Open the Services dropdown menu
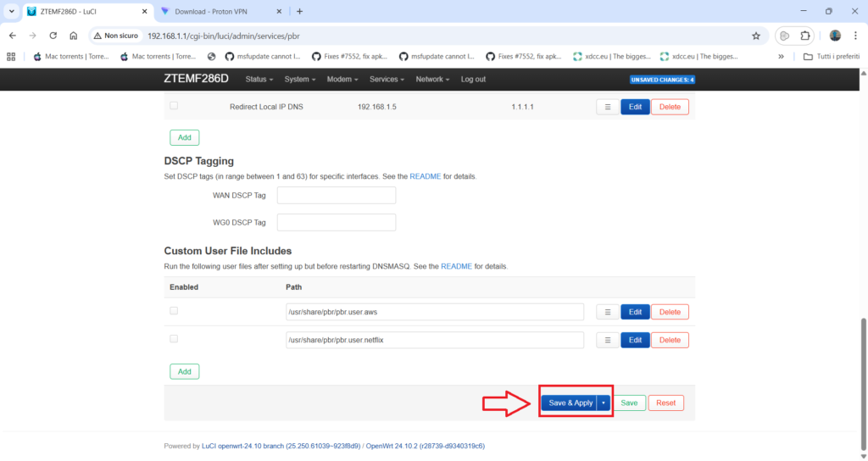The height and width of the screenshot is (461, 868). pos(387,79)
